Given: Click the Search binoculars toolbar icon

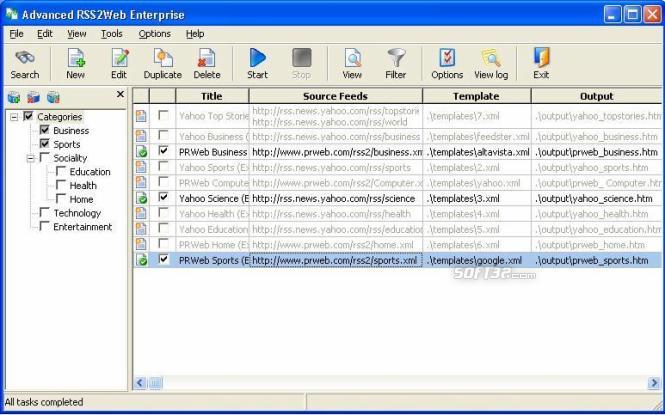Looking at the screenshot, I should coord(25,58).
